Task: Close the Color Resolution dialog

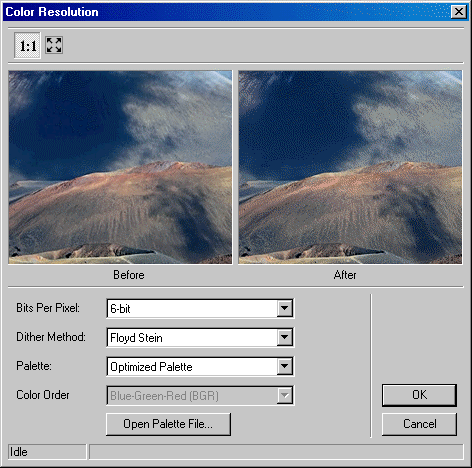Action: pos(459,12)
